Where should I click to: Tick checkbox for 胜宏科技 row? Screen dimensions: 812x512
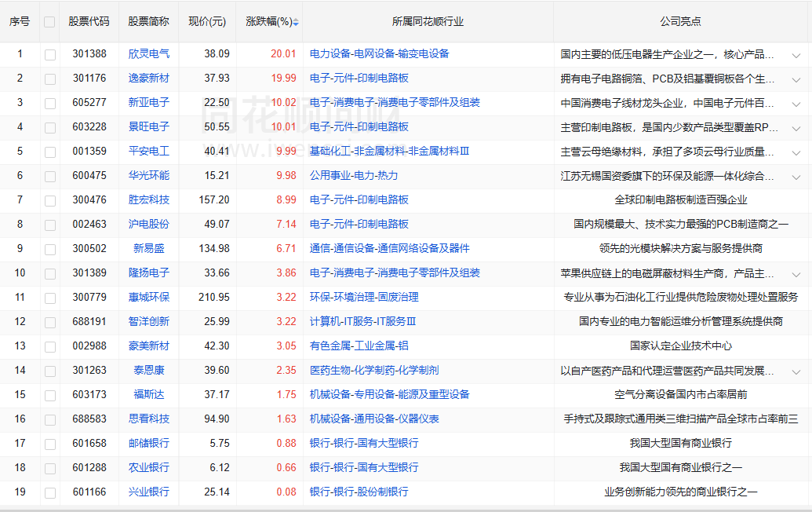(50, 200)
